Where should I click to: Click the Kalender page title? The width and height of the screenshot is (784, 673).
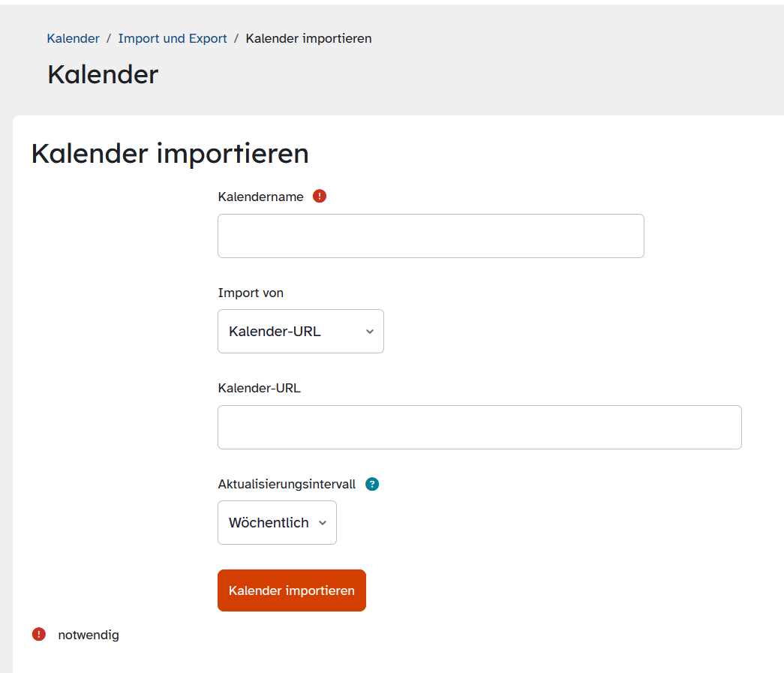click(x=103, y=74)
